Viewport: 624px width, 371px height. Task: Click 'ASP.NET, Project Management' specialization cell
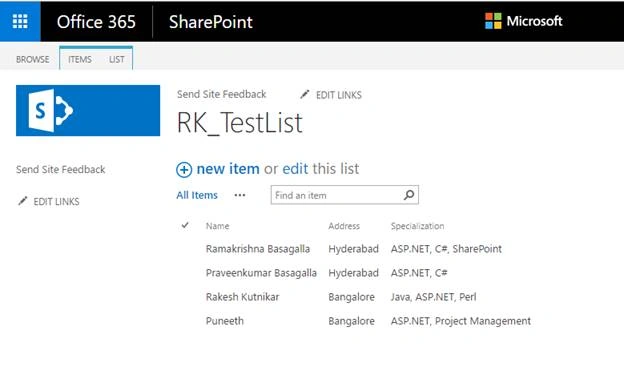click(461, 321)
